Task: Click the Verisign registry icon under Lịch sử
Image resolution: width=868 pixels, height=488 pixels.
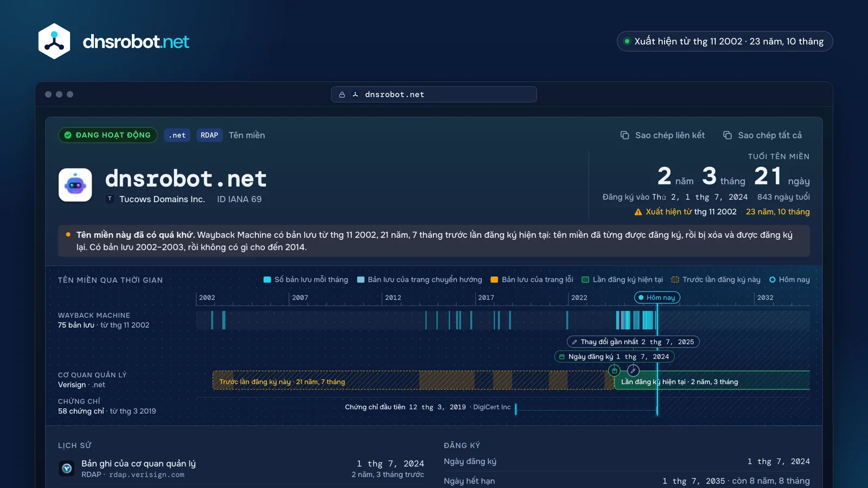Action: click(67, 468)
